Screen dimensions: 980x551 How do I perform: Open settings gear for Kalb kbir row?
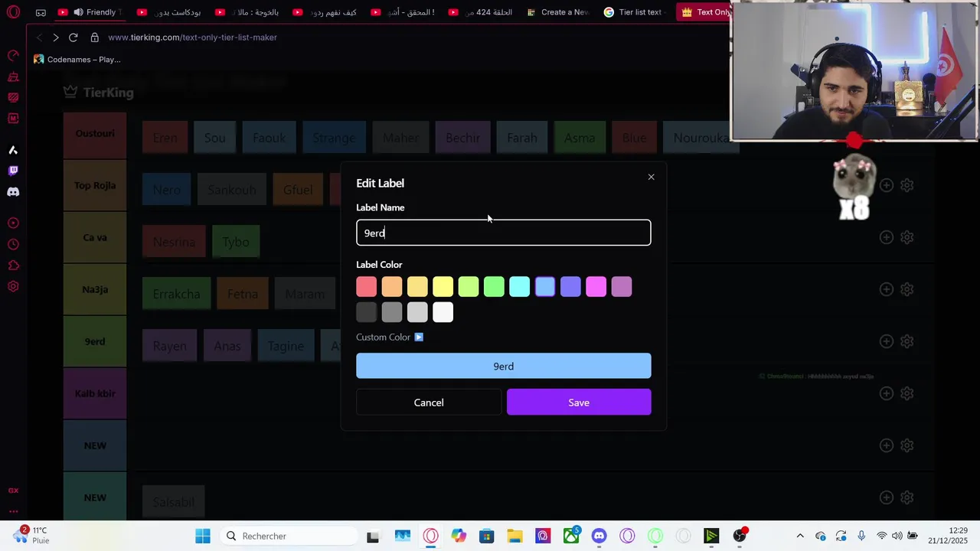click(907, 393)
